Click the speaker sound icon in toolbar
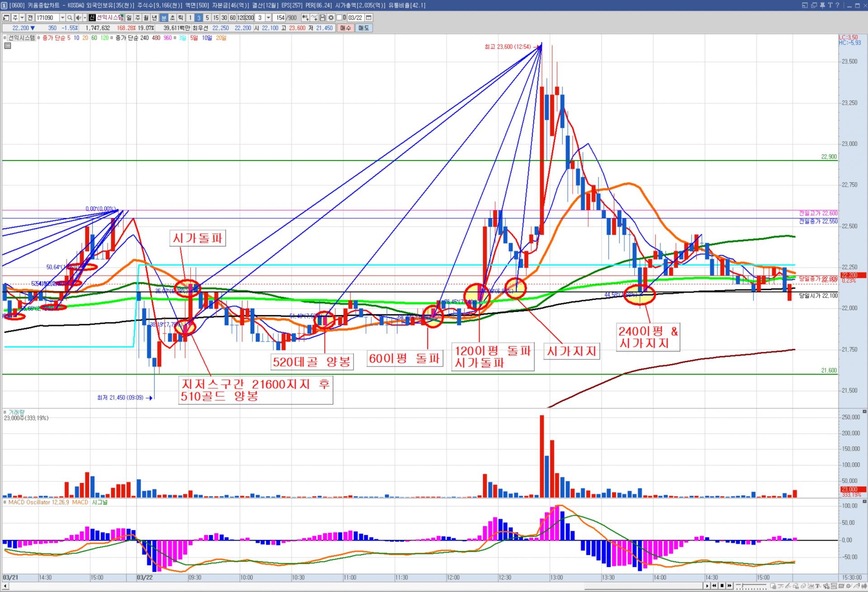 (x=79, y=18)
